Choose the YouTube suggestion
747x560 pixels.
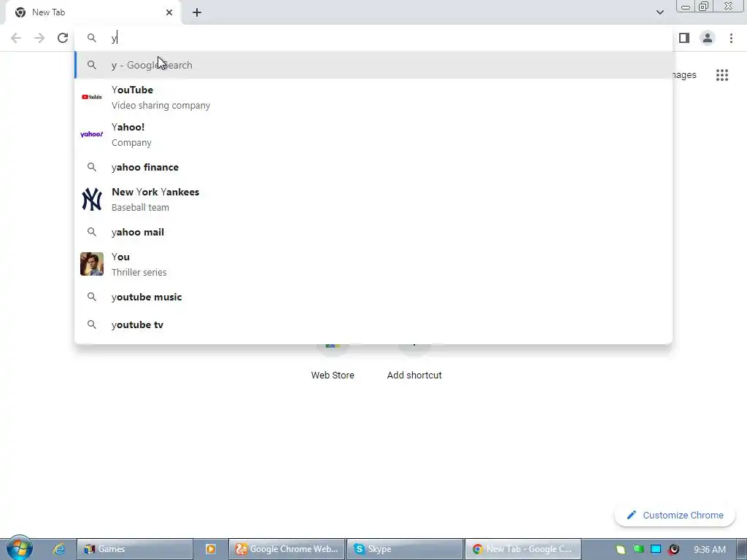pyautogui.click(x=373, y=97)
